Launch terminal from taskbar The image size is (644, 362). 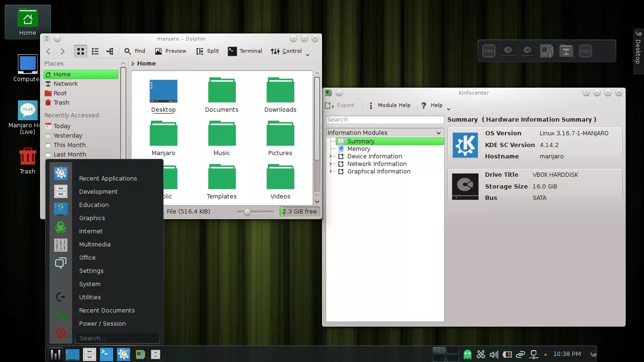tap(107, 354)
